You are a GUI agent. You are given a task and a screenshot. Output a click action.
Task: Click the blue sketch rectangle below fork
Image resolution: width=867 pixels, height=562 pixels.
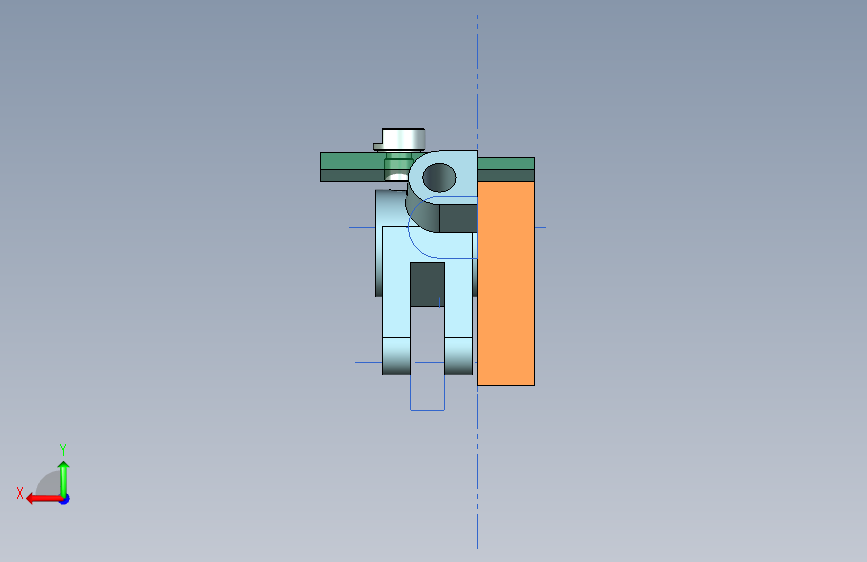427,393
